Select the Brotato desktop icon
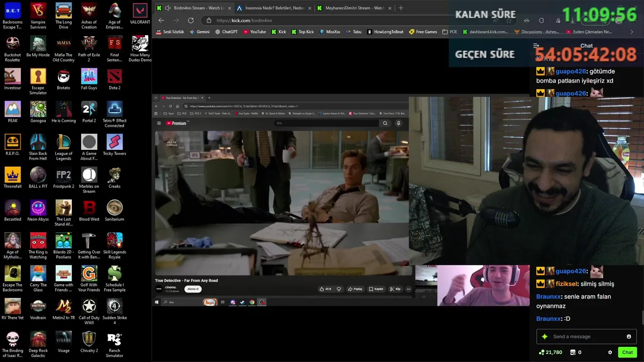The width and height of the screenshot is (644, 362). coord(63,79)
